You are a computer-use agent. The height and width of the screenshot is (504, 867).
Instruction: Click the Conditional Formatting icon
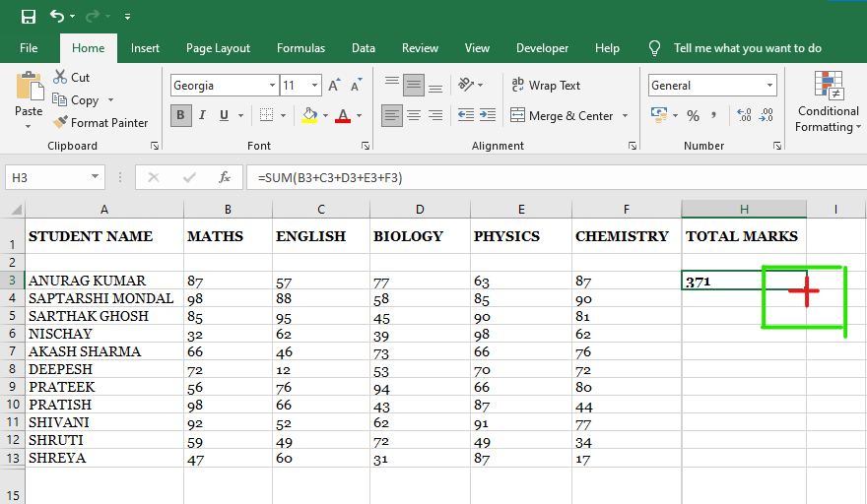[829, 88]
